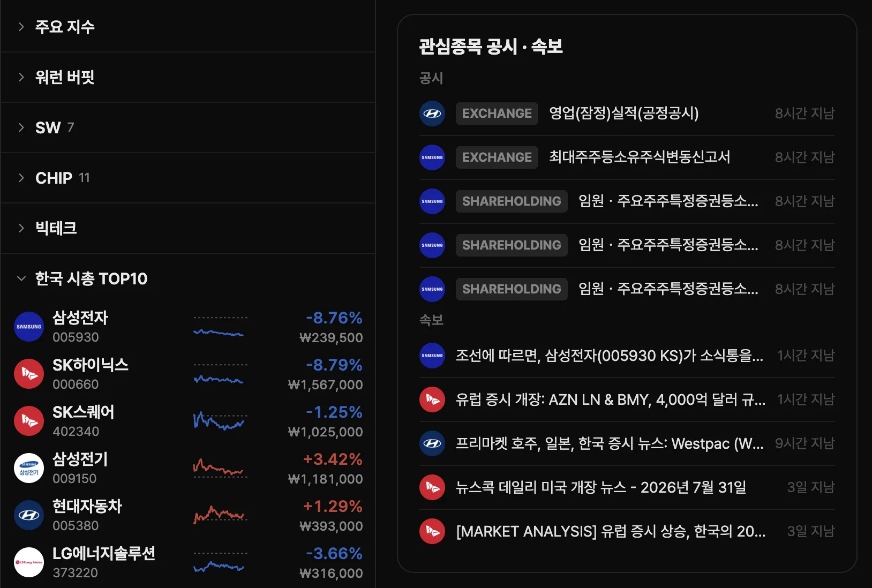Click the 삼성전기 company logo
872x588 pixels.
29,468
